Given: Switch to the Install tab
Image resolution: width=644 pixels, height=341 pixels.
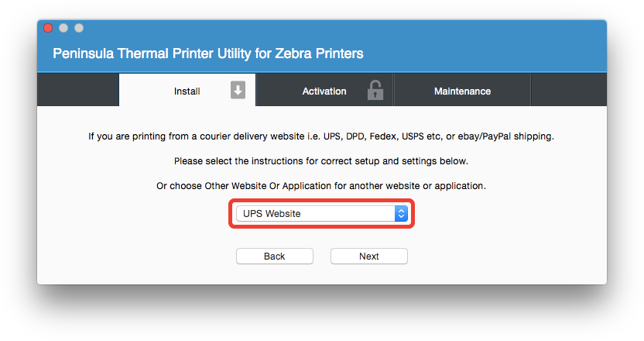Looking at the screenshot, I should point(187,91).
